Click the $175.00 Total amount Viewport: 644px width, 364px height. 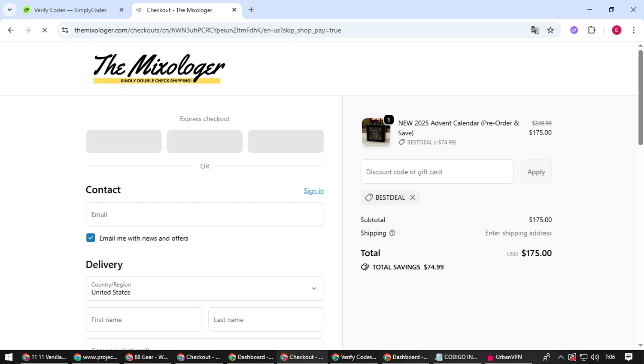click(x=537, y=253)
